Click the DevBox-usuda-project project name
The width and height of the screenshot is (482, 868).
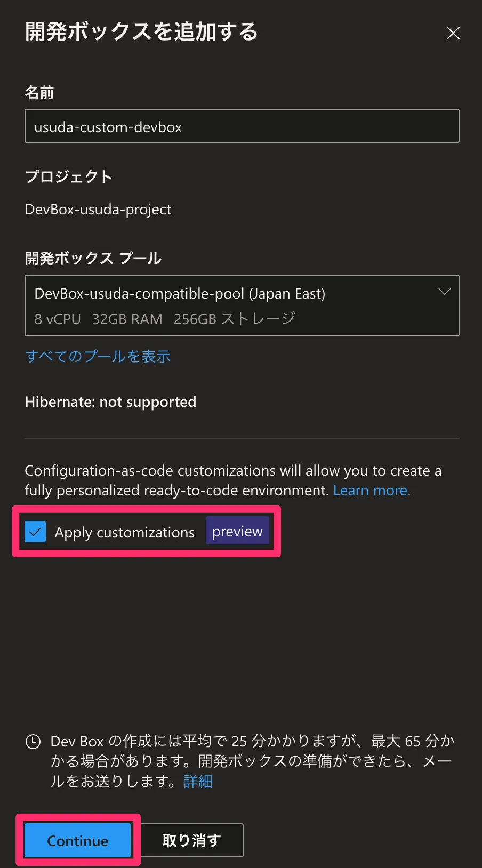[x=98, y=209]
